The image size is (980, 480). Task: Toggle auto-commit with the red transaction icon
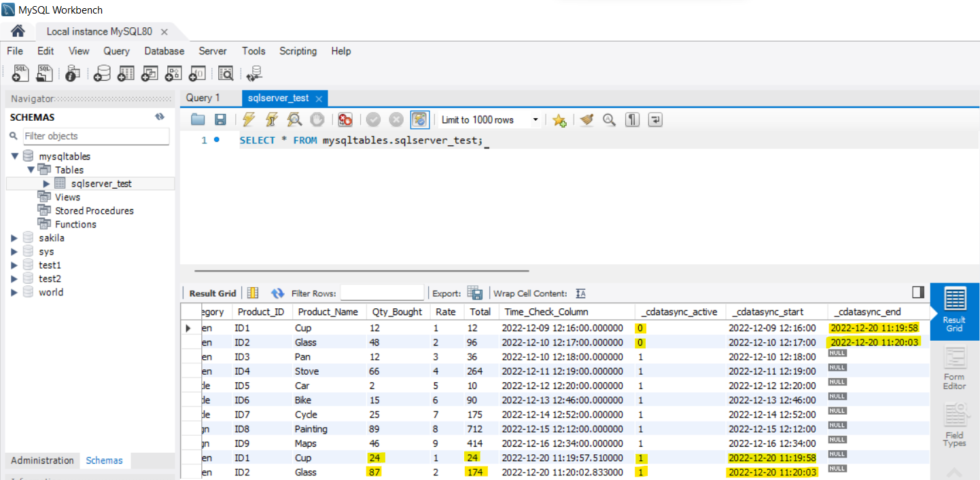(345, 119)
